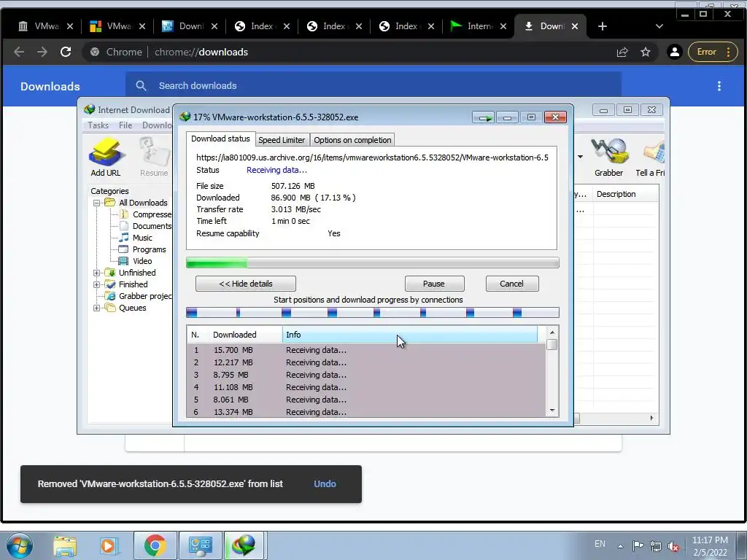Screen dimensions: 747x560
Task: Pause the VMware download
Action: (x=434, y=284)
